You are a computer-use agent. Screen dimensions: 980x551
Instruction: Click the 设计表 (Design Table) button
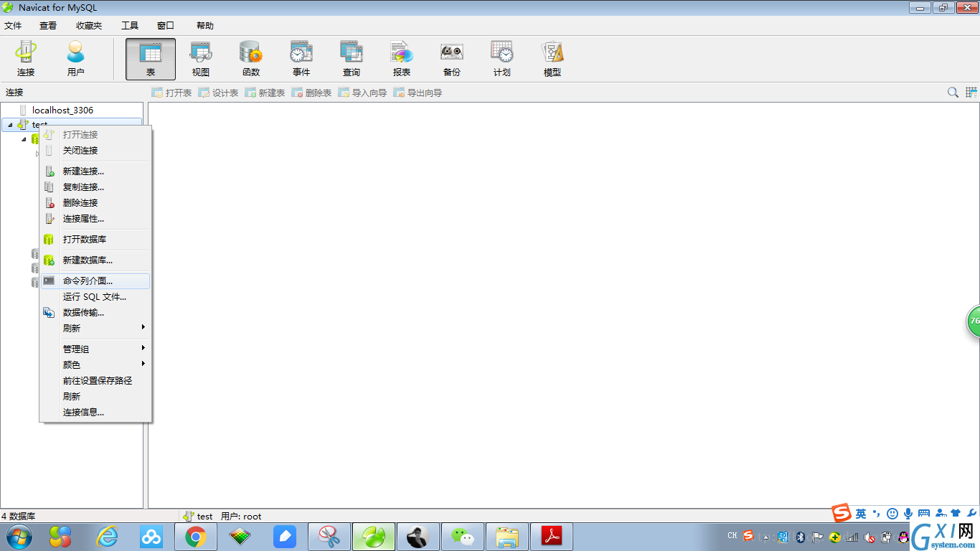point(218,93)
